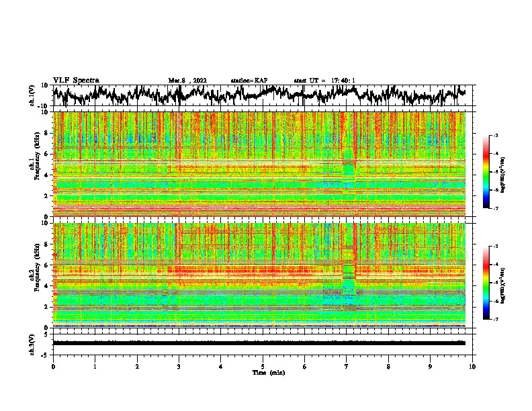Click the 'Time (min)' axis title
Image resolution: width=532 pixels, height=411 pixels.
(x=269, y=373)
